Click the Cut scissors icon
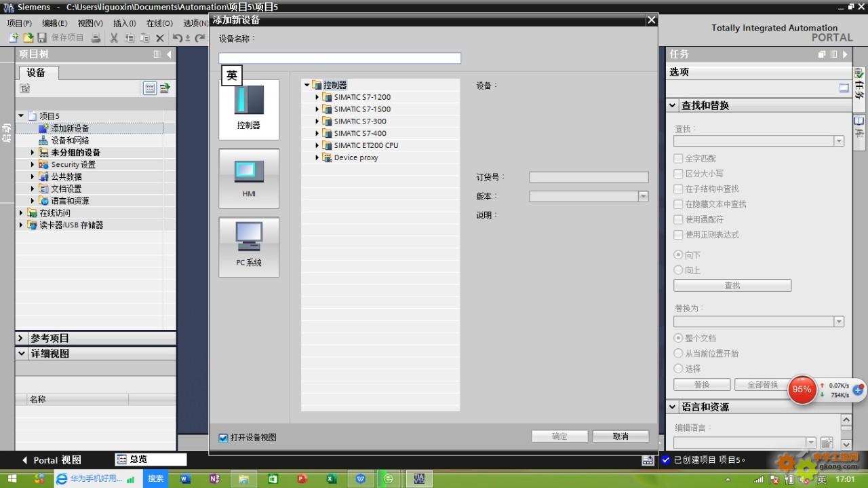868x488 pixels. point(114,38)
